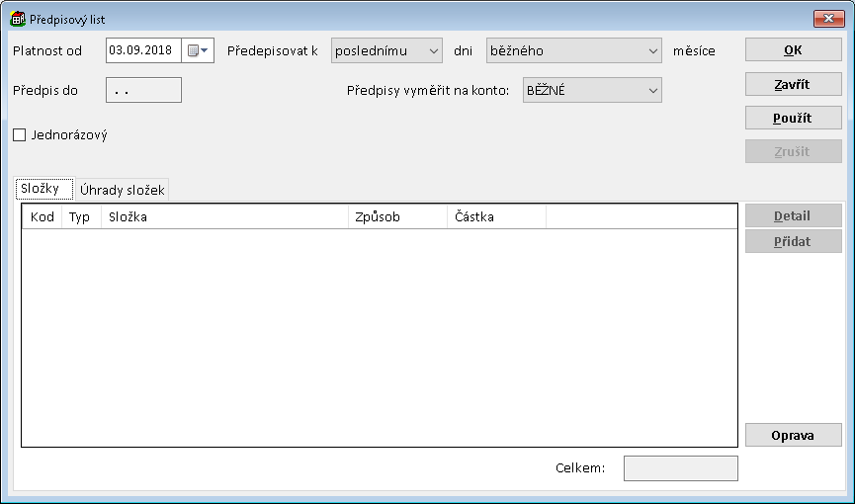
Task: Click the Předpisový list title bar app icon
Action: pos(18,19)
